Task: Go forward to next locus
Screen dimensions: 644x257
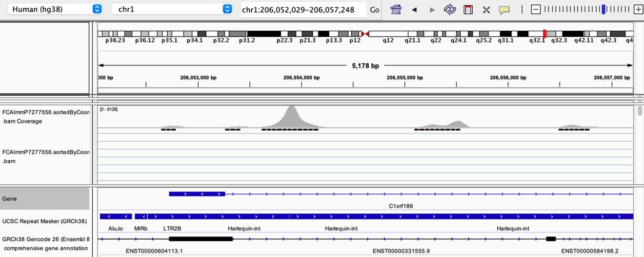Action: [x=432, y=9]
